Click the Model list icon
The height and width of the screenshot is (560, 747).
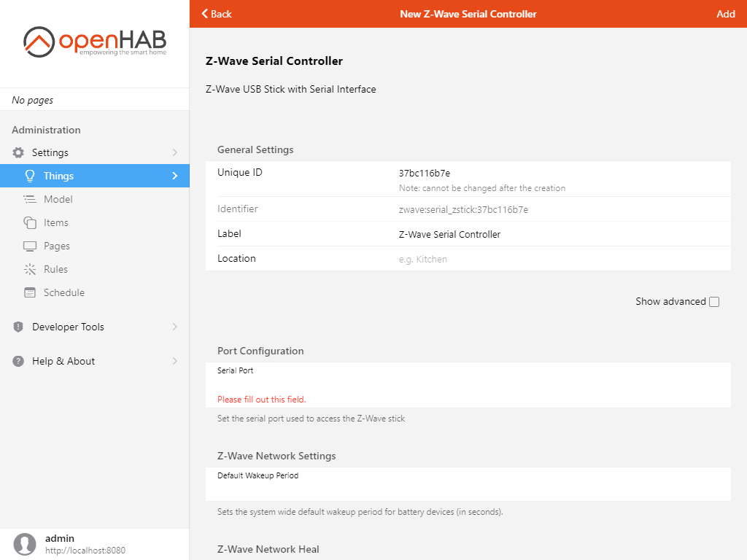point(30,199)
